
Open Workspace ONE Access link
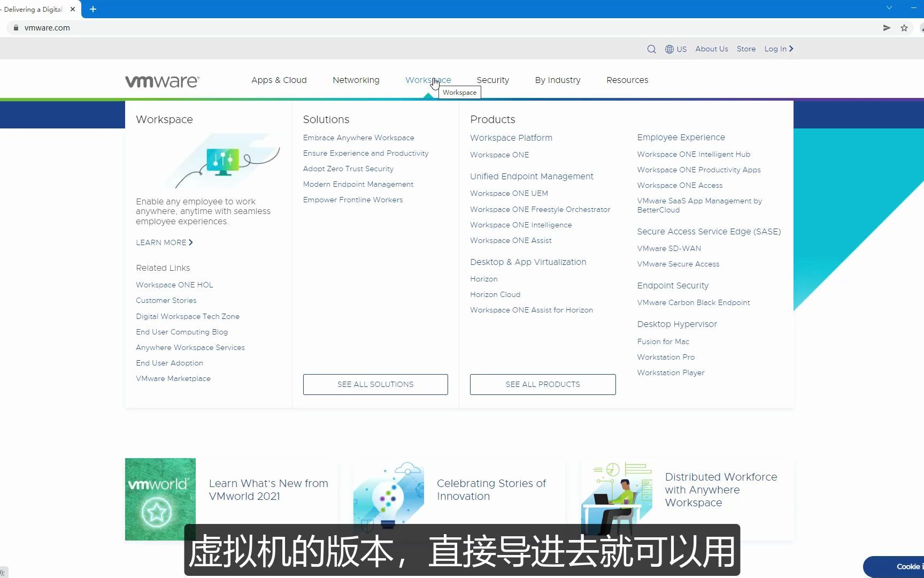(x=680, y=185)
